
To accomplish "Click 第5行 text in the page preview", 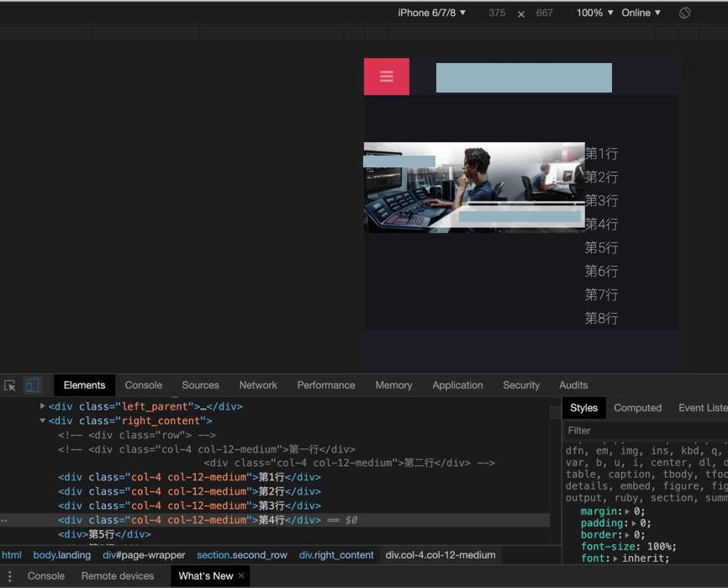I will 601,247.
